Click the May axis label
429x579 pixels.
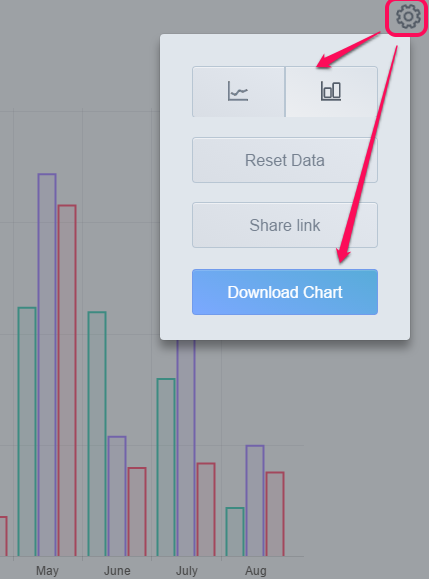47,571
